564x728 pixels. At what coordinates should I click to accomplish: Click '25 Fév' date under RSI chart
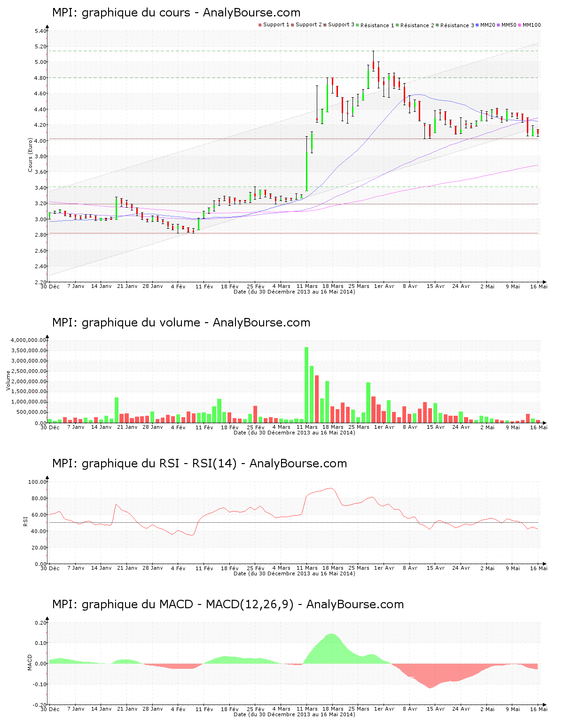click(256, 568)
